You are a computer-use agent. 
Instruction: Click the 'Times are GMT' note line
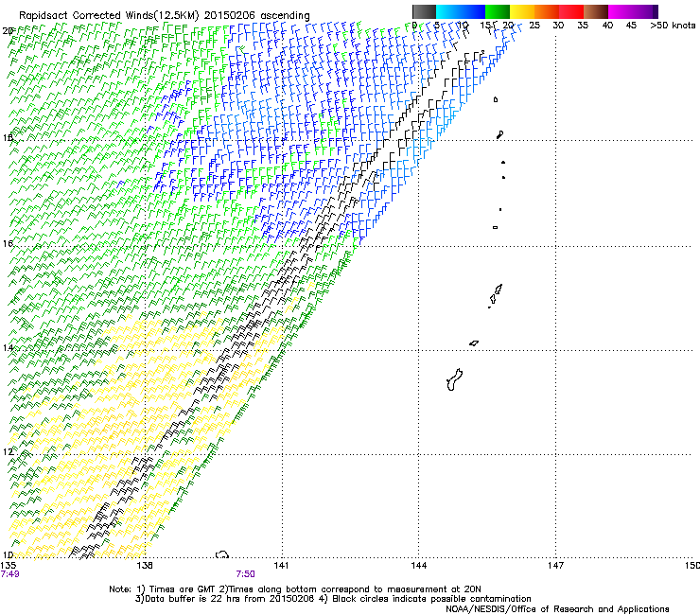click(x=295, y=589)
